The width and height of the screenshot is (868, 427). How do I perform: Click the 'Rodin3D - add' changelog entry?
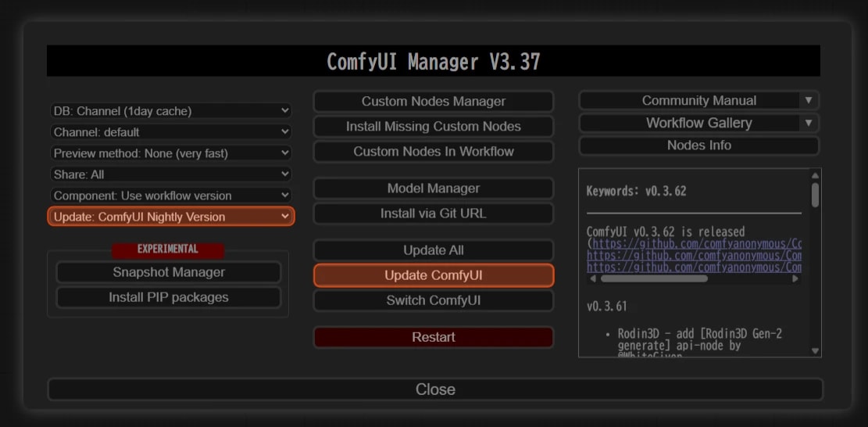(700, 339)
